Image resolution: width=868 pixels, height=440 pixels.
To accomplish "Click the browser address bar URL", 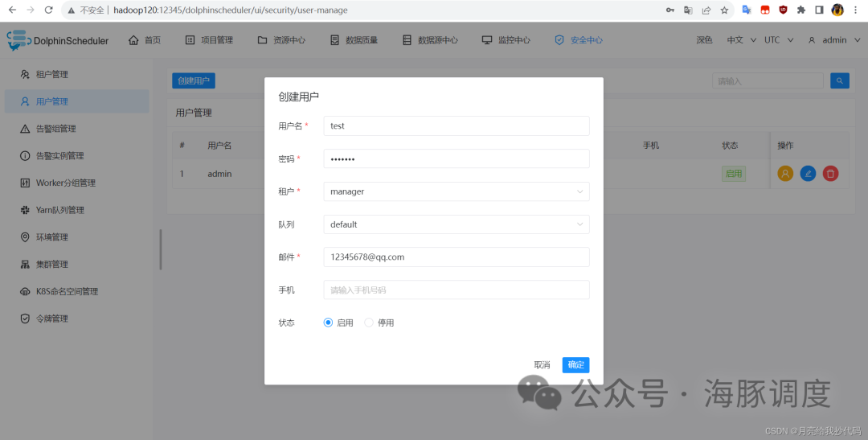I will tap(231, 10).
